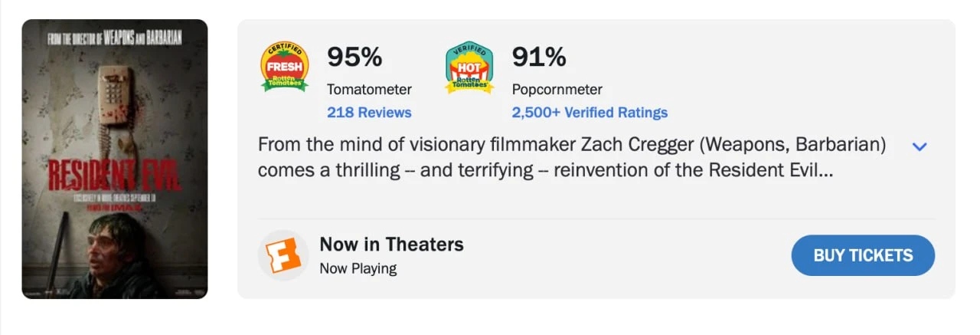This screenshot has height=335, width=980.
Task: Select the Tomatometer label
Action: coord(369,90)
